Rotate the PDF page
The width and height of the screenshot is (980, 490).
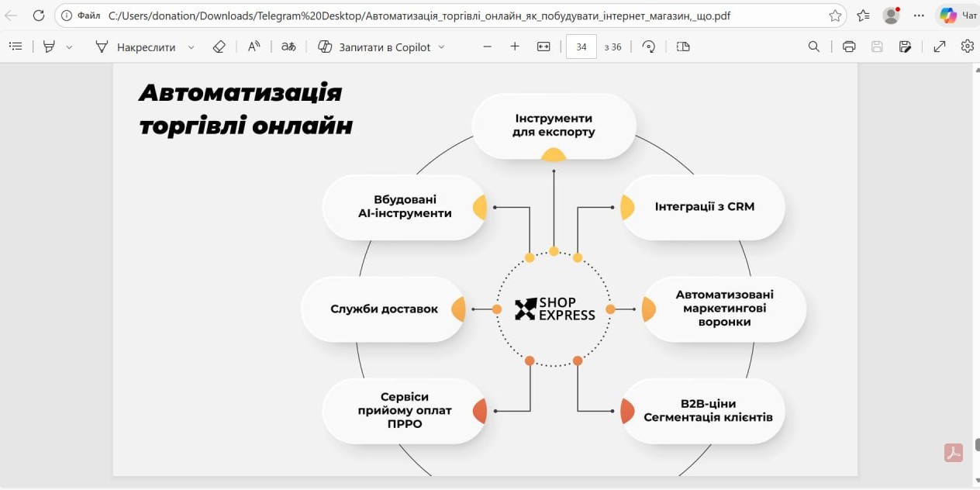[649, 47]
